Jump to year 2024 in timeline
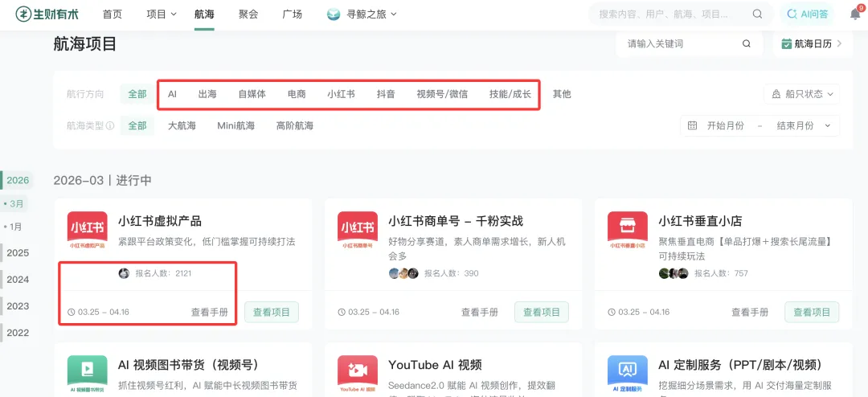This screenshot has width=868, height=397. point(17,280)
